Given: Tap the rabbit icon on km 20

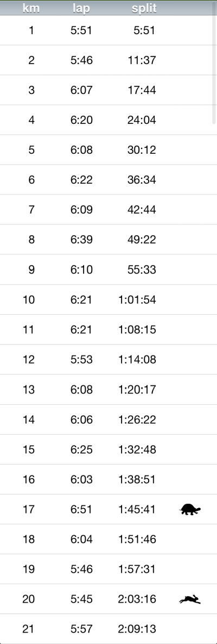Looking at the screenshot, I should 190,599.
